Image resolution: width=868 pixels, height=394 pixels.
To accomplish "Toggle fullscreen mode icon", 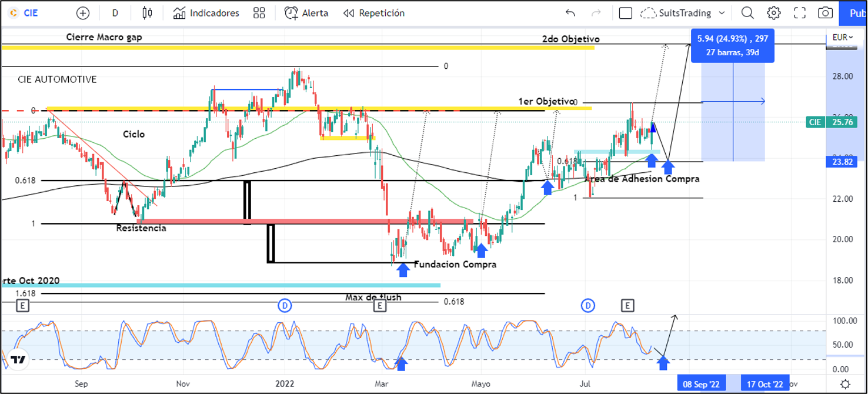I will click(x=800, y=13).
